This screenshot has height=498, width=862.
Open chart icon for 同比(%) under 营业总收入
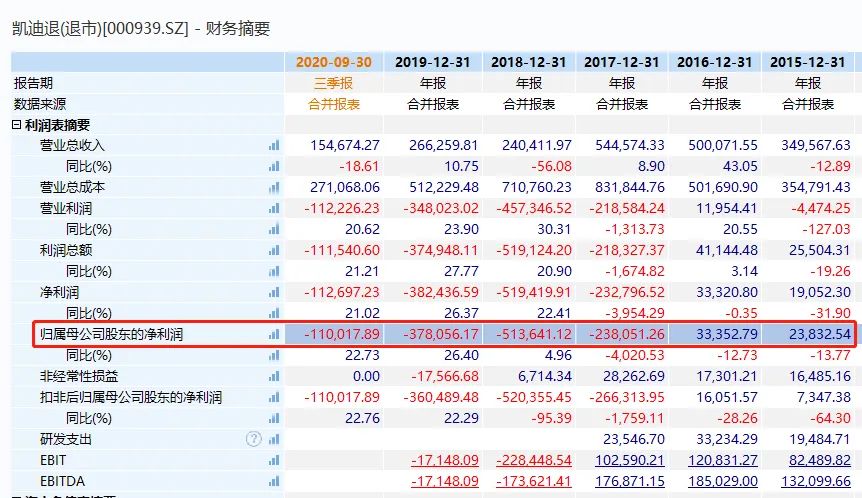coord(274,166)
